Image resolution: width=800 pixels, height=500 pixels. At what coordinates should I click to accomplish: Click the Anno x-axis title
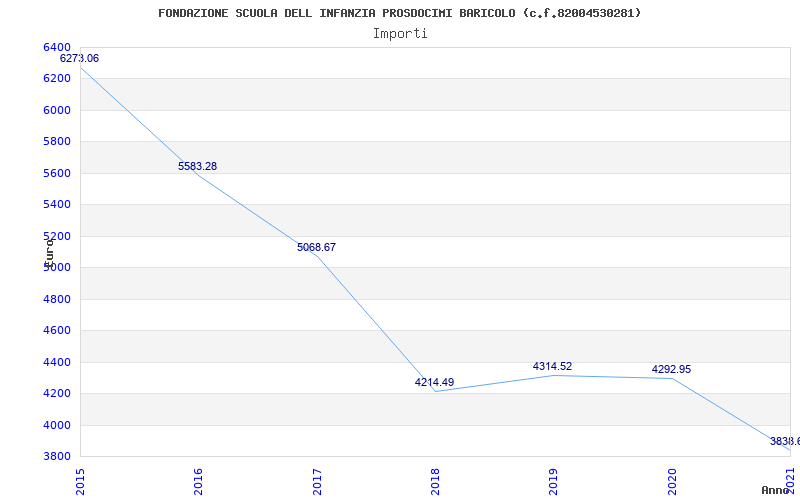[x=775, y=490]
